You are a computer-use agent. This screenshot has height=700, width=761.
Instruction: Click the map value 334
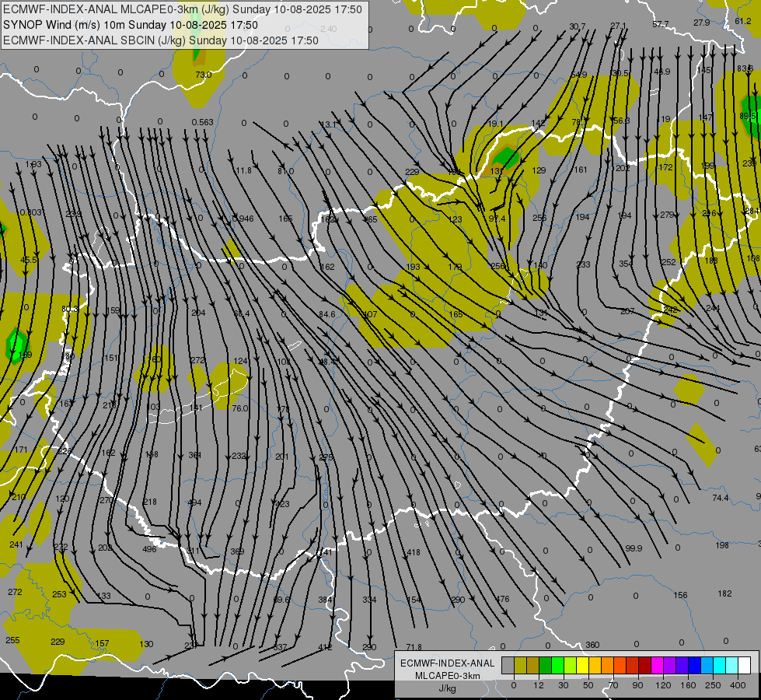tap(369, 600)
